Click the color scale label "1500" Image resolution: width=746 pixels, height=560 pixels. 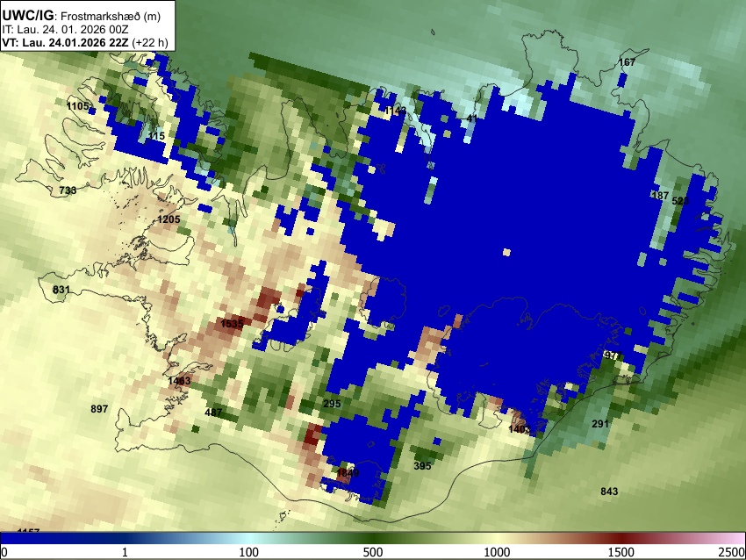pyautogui.click(x=621, y=552)
